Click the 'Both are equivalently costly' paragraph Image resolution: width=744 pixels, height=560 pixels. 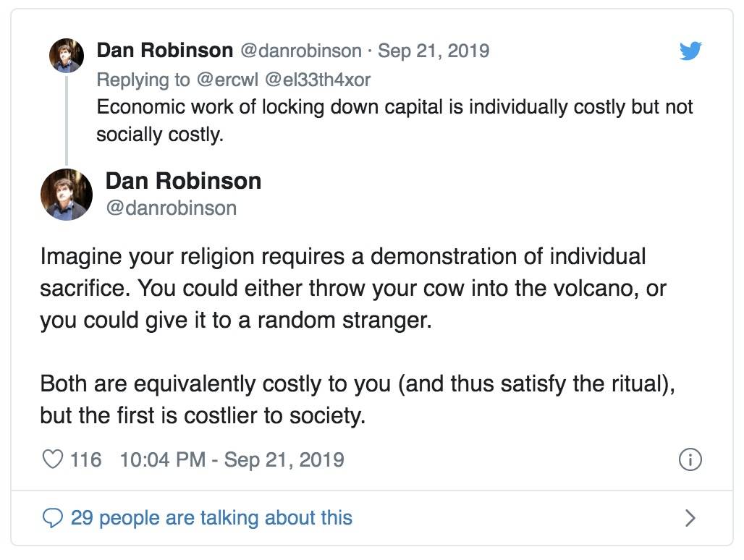tap(358, 399)
